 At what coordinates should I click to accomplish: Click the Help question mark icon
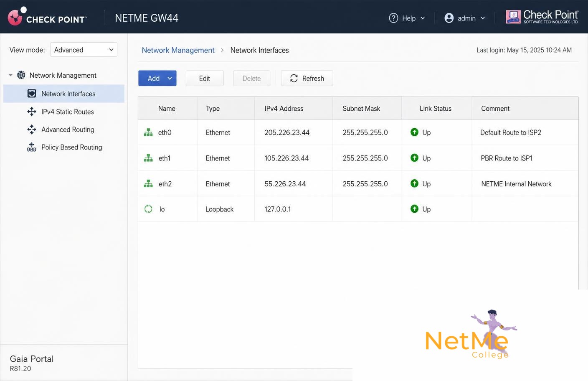393,18
